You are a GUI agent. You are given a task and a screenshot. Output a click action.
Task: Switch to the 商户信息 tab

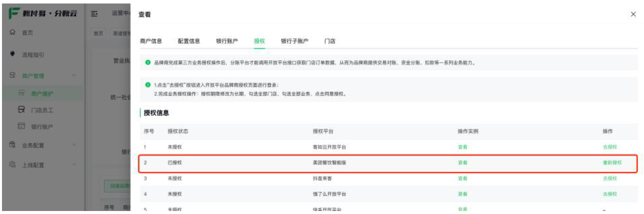coord(150,41)
